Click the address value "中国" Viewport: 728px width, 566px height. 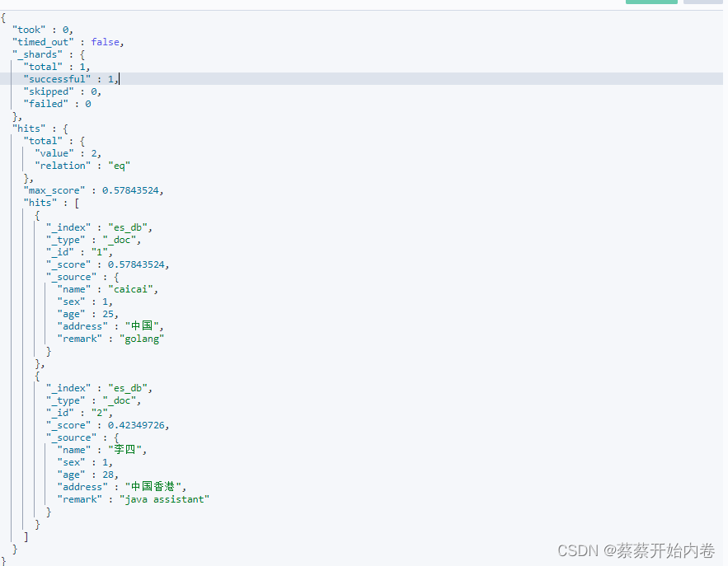click(142, 326)
